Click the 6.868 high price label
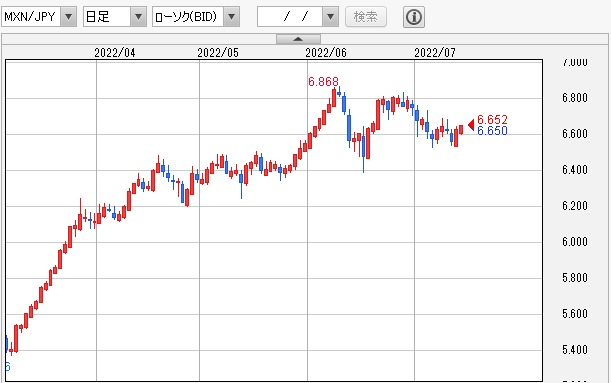The height and width of the screenshot is (383, 611). 323,82
